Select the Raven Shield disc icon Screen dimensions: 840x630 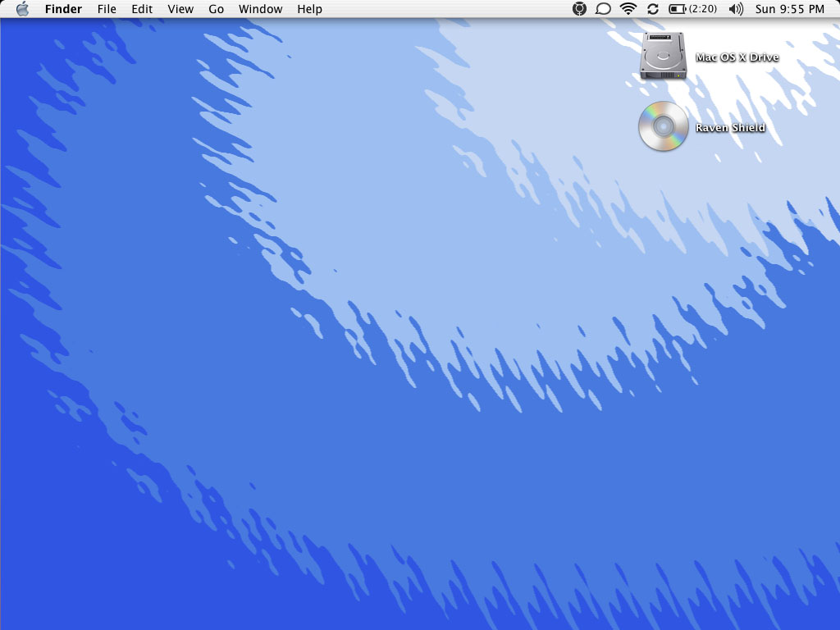[663, 126]
